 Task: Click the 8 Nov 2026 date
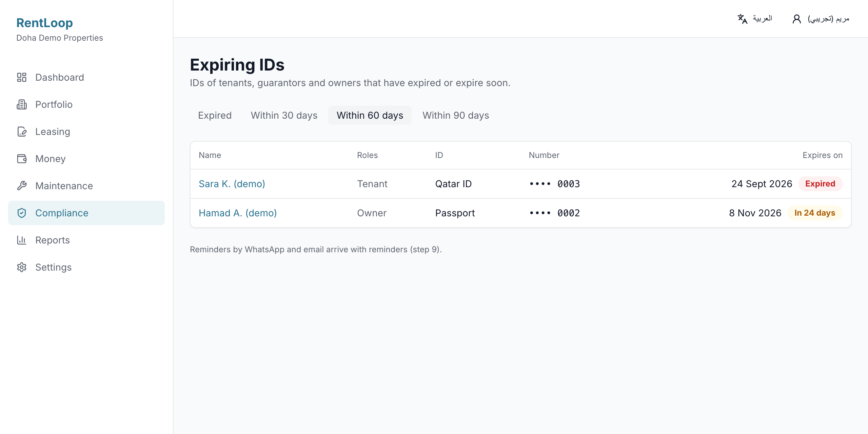pos(755,213)
